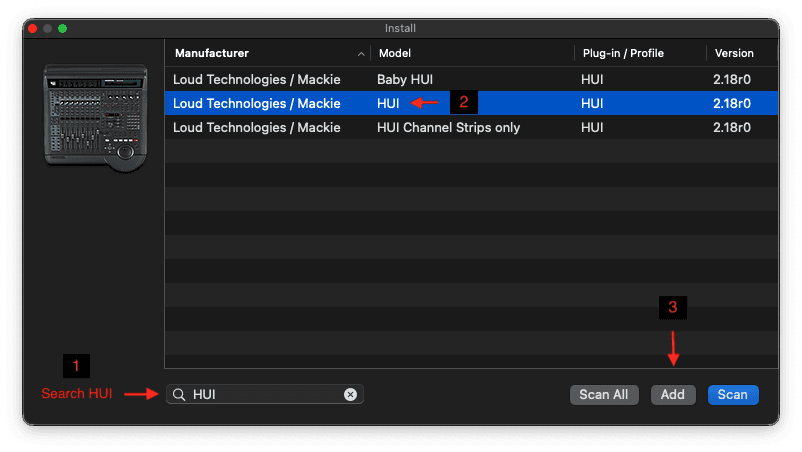Screen dimensions: 802x452
Task: Click manufacturer cell of HUI Channel Strips row
Action: coord(257,127)
